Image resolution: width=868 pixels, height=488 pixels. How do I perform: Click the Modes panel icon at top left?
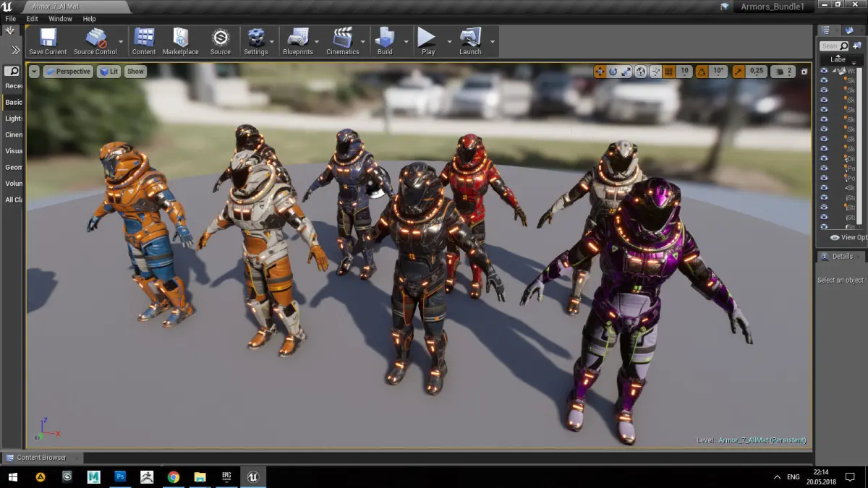[x=10, y=30]
